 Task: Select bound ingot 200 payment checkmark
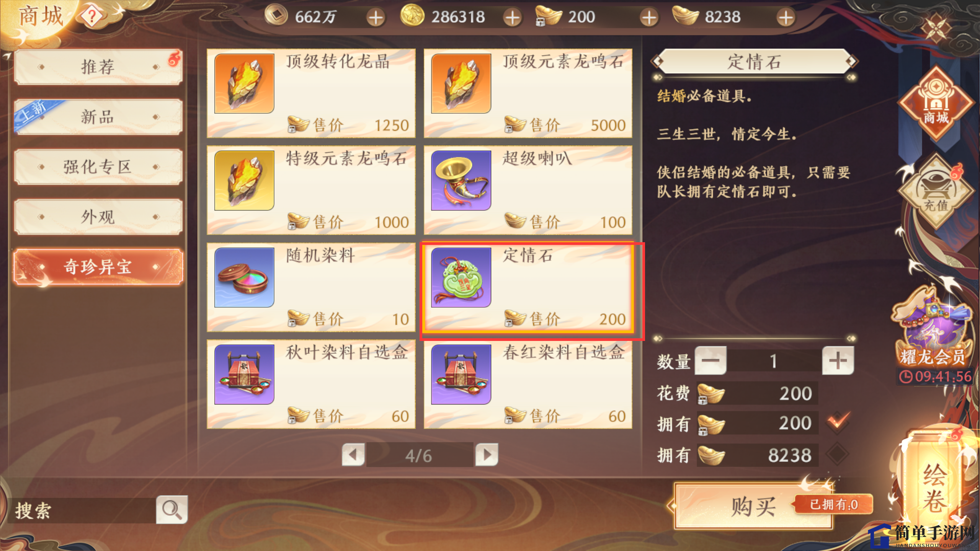point(838,422)
